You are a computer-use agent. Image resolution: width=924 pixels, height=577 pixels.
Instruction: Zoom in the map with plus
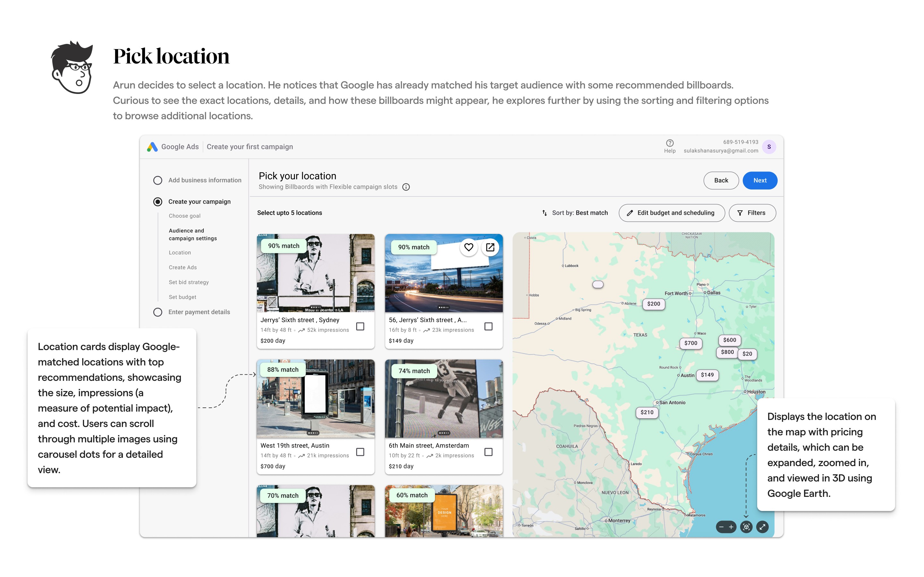(731, 527)
